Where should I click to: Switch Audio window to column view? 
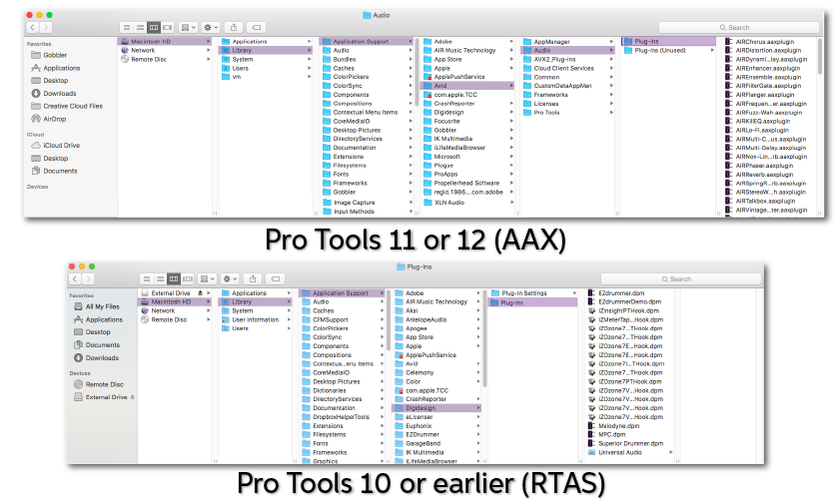pos(154,27)
